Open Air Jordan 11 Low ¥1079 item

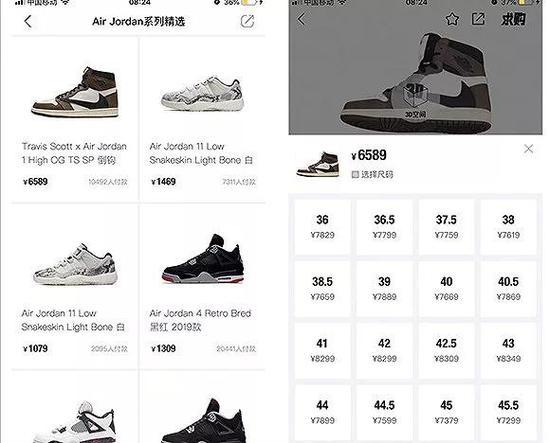coord(75,286)
